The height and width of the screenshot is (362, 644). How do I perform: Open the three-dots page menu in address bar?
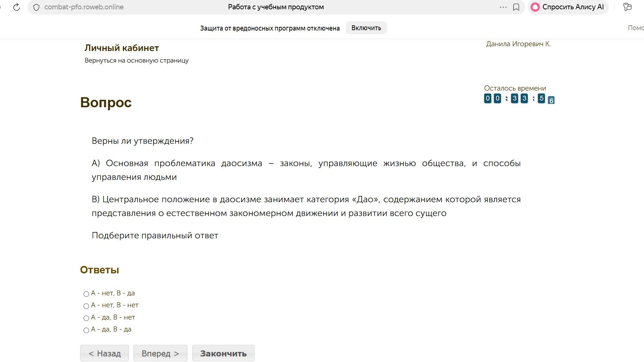[x=503, y=7]
